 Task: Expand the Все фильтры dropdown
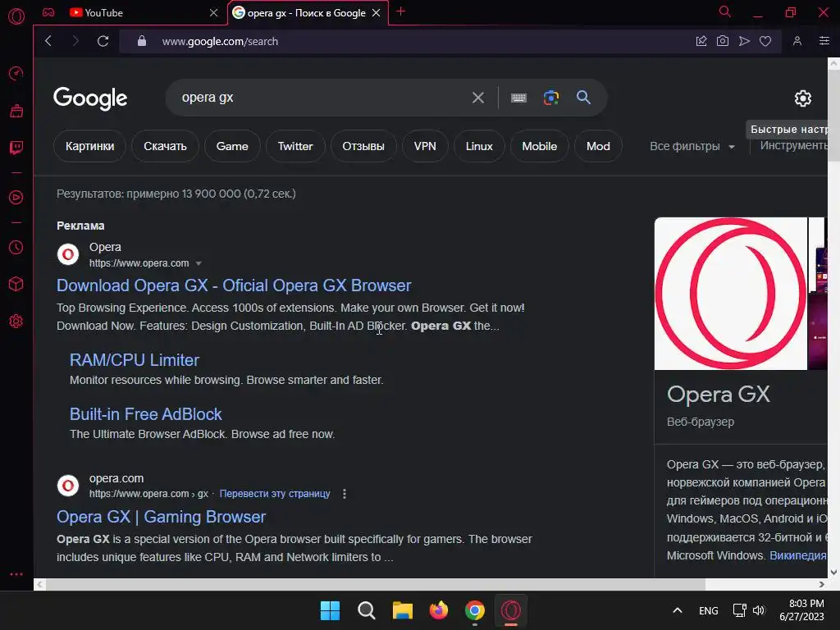pos(692,146)
